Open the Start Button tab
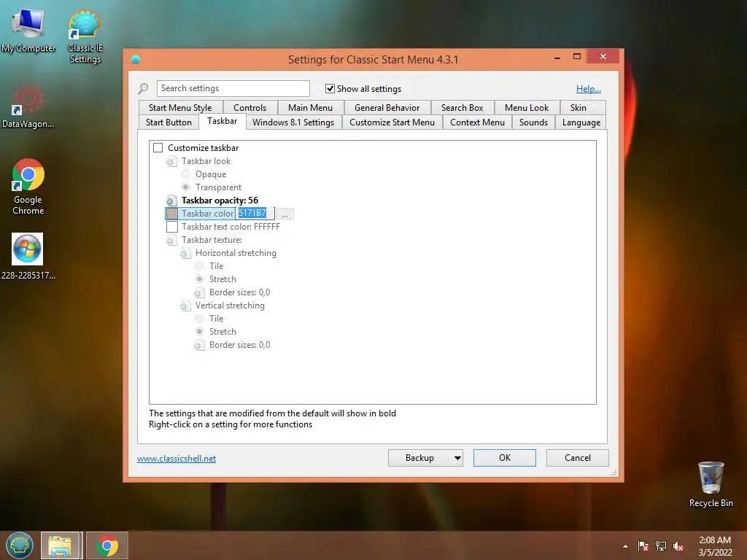Viewport: 747px width, 560px height. tap(169, 122)
